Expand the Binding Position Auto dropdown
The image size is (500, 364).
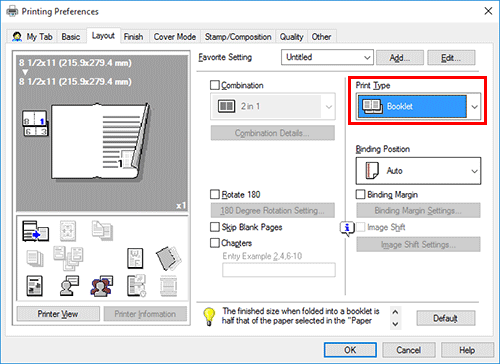[418, 171]
